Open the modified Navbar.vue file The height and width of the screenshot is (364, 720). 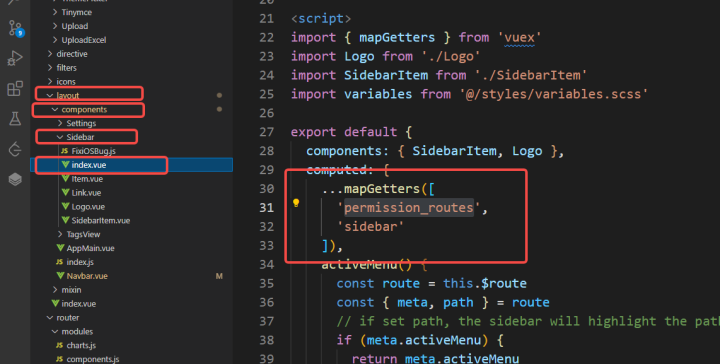pos(87,276)
